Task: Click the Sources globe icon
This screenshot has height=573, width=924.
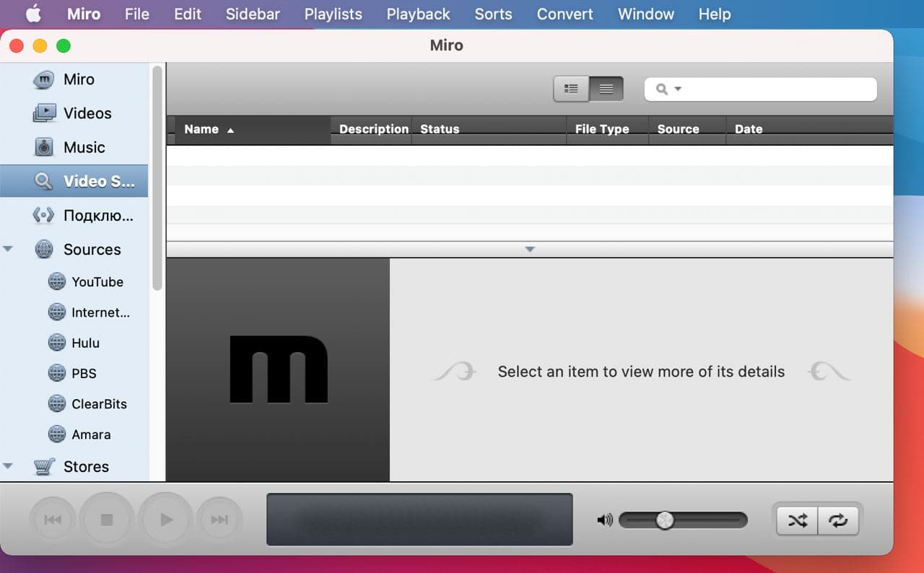Action: tap(44, 249)
